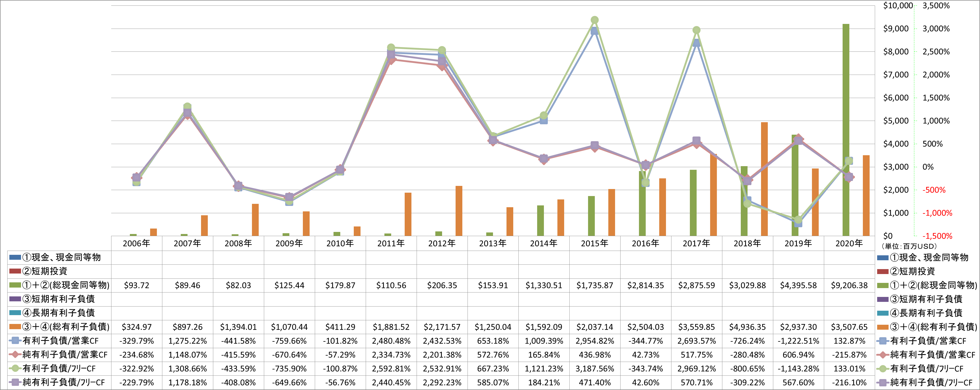Click the 2017年 orange debt bar
The image size is (980, 390).
click(713, 195)
